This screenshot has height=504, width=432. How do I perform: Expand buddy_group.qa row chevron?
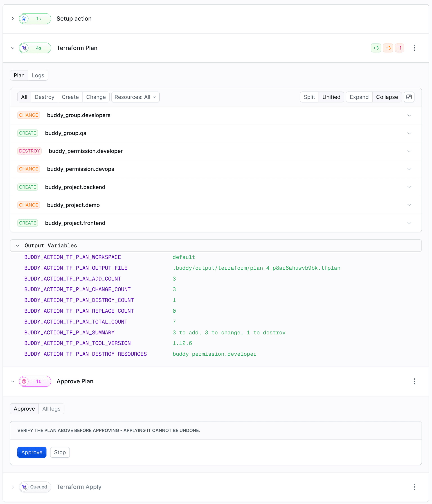click(x=409, y=133)
